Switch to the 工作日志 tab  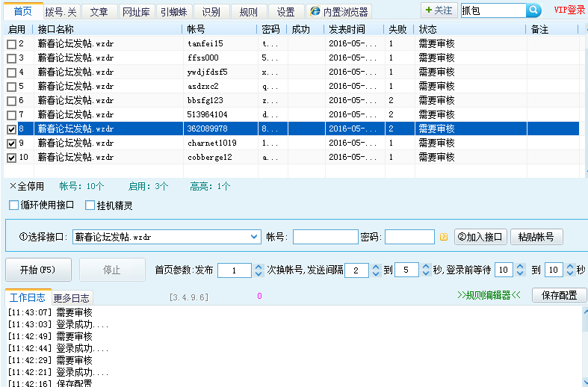(x=28, y=298)
